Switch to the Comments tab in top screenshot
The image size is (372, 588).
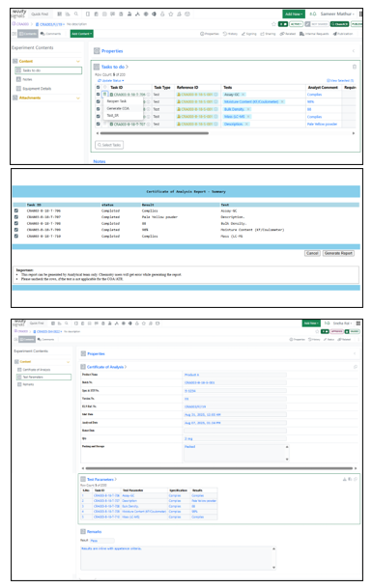tap(50, 34)
